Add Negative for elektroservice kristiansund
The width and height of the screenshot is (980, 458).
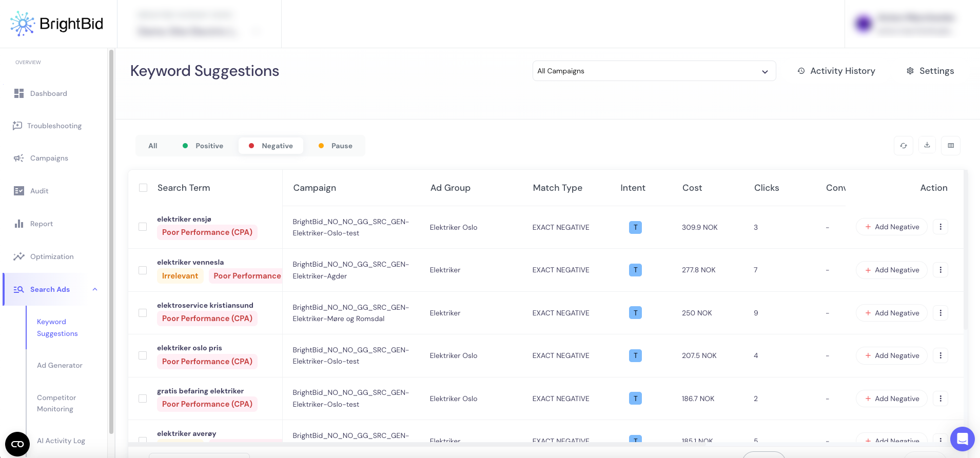[892, 313]
